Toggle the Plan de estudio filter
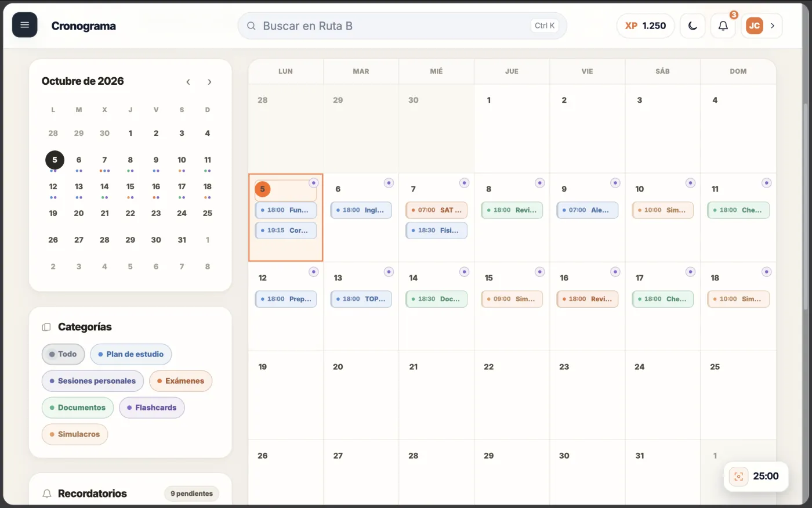The image size is (812, 508). click(131, 354)
